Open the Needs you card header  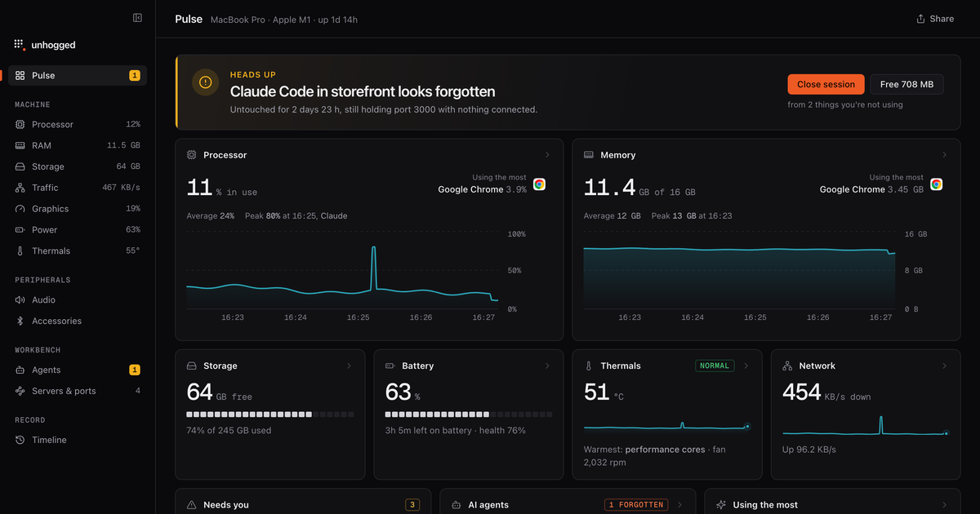tap(303, 505)
